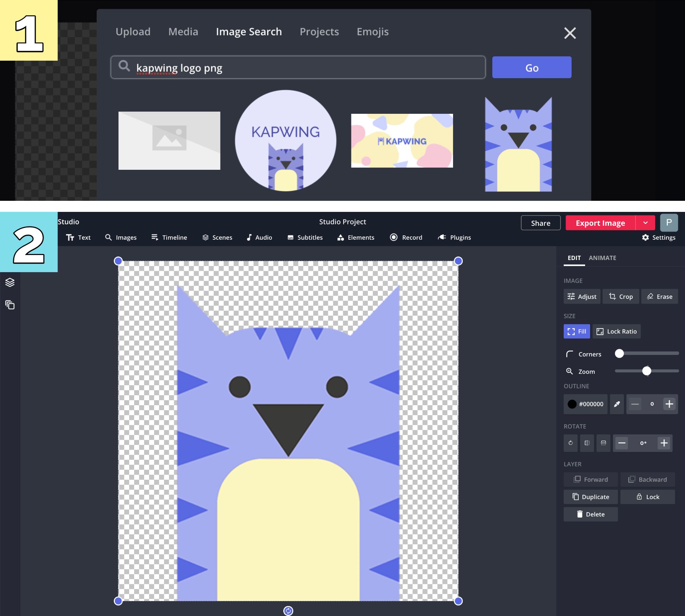Viewport: 685px width, 616px height.
Task: Click the copy pages icon in left sidebar
Action: [x=10, y=305]
